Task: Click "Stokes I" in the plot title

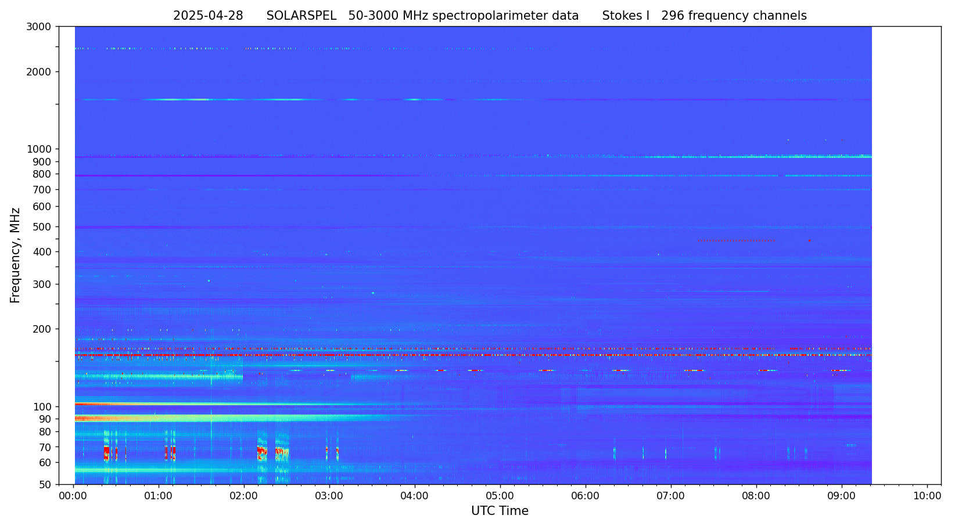Action: coord(626,16)
